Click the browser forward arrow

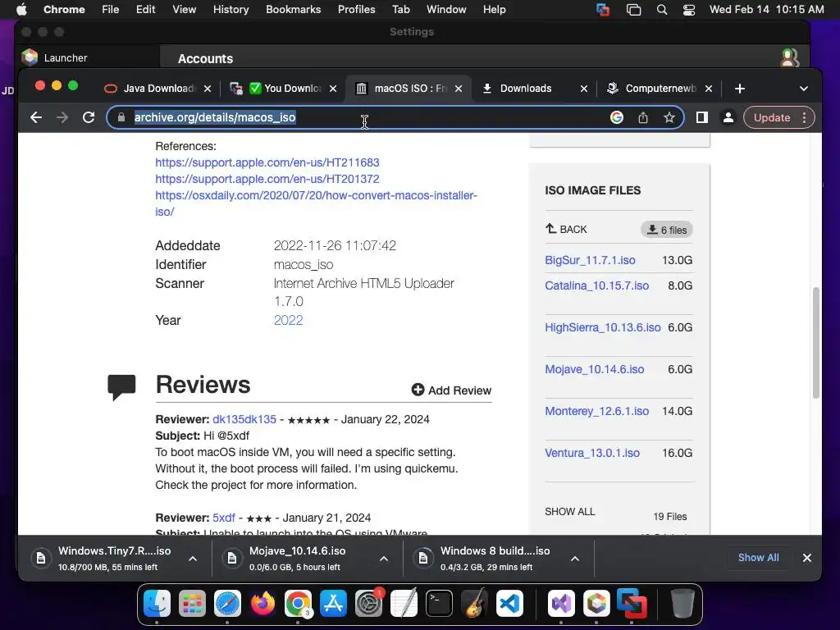(62, 117)
